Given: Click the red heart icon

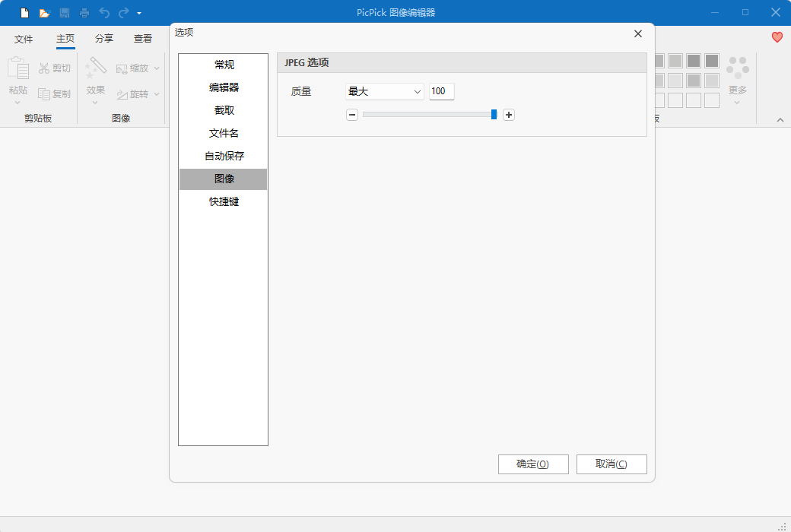Looking at the screenshot, I should click(x=777, y=36).
